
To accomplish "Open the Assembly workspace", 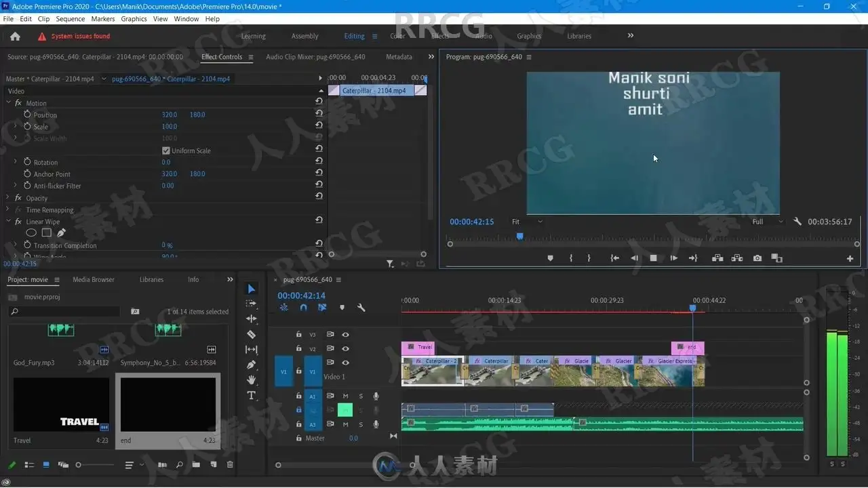I will coord(304,36).
